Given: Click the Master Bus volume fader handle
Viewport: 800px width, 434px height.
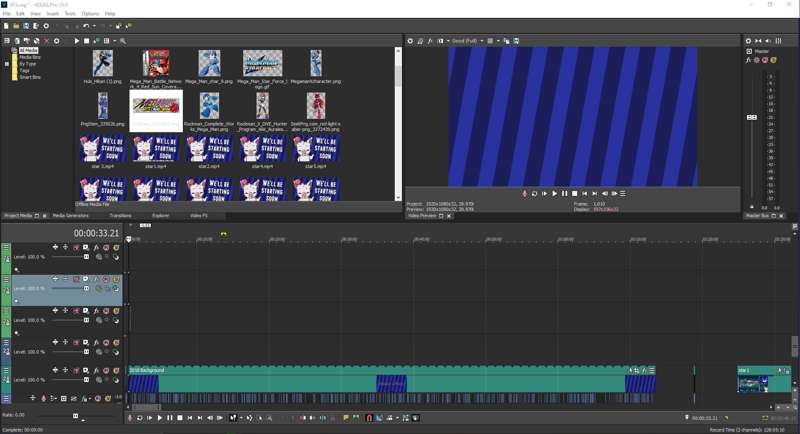Looking at the screenshot, I should tap(752, 117).
